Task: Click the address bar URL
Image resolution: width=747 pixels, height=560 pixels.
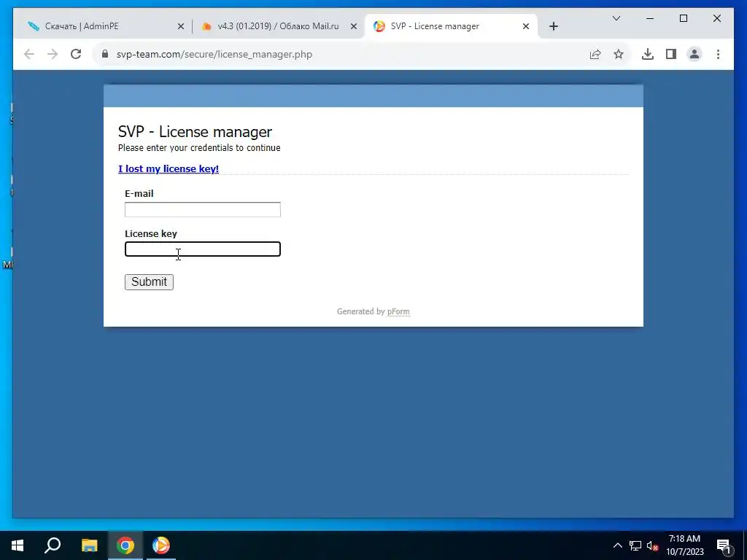Action: pos(214,54)
